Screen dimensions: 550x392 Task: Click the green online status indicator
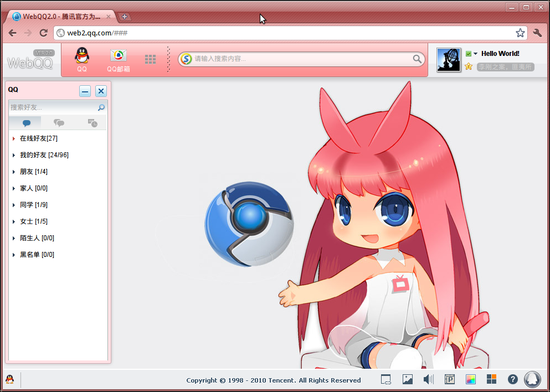468,54
